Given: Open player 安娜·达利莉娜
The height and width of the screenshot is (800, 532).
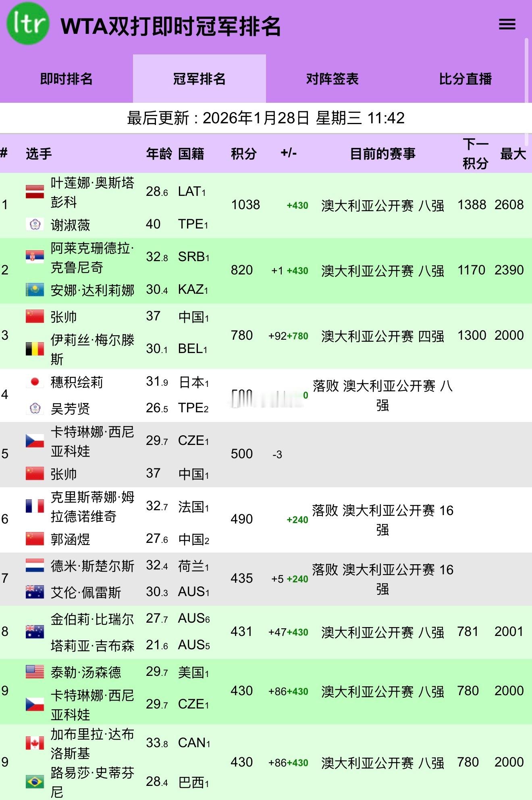Looking at the screenshot, I should 92,290.
